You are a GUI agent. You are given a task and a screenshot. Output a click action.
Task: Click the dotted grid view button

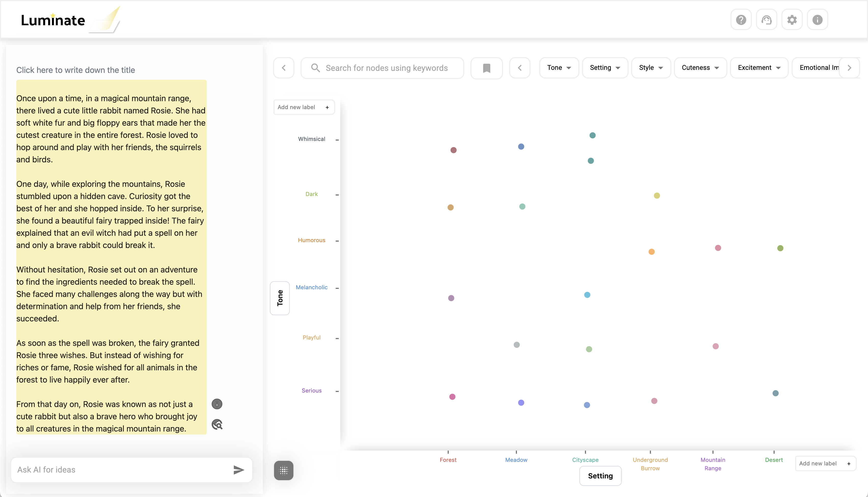tap(283, 470)
